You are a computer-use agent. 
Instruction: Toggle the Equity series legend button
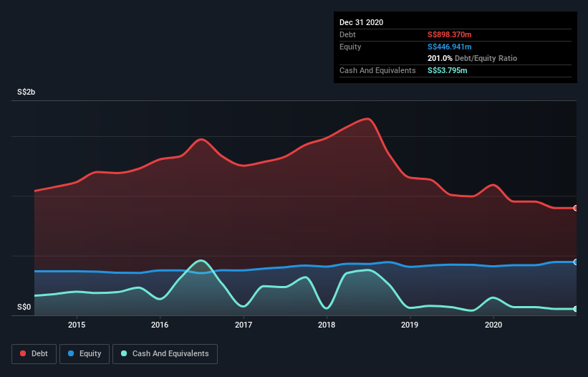(85, 354)
